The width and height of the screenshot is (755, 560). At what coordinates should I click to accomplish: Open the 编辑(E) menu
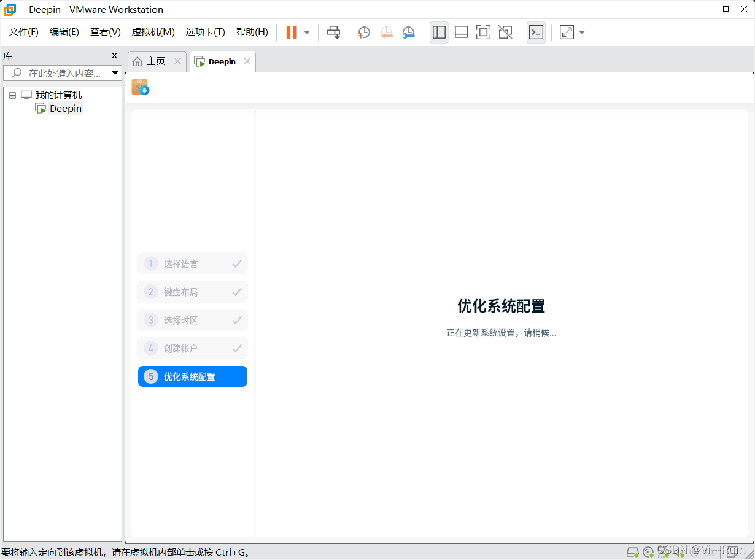(64, 32)
